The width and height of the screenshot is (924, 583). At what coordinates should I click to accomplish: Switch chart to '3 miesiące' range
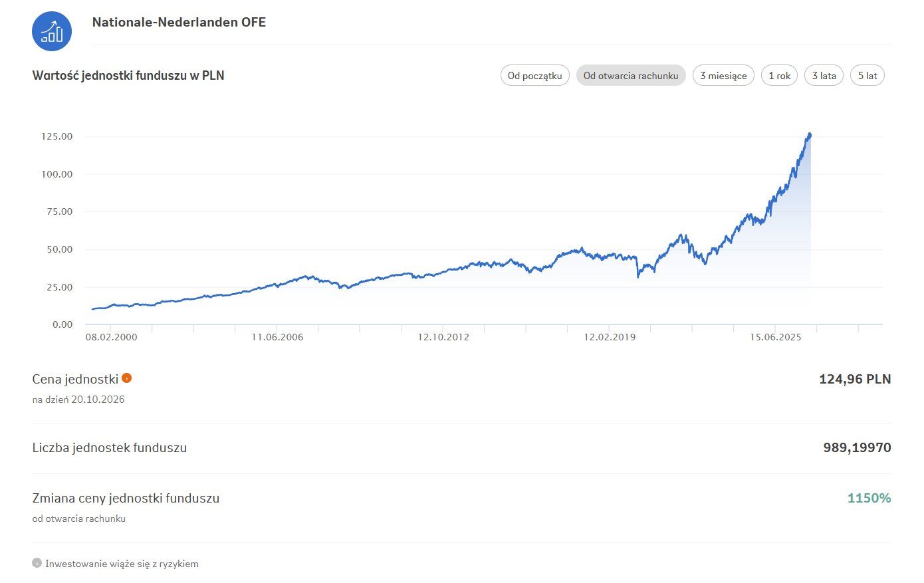click(x=723, y=76)
